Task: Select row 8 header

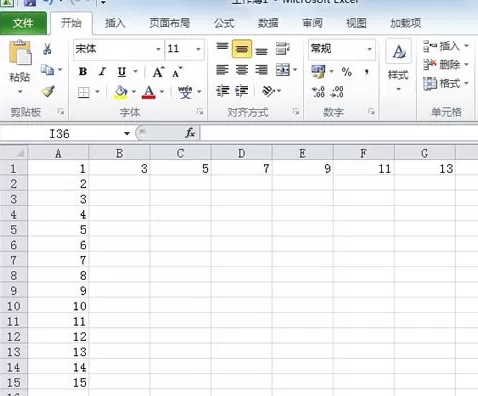Action: pos(13,275)
